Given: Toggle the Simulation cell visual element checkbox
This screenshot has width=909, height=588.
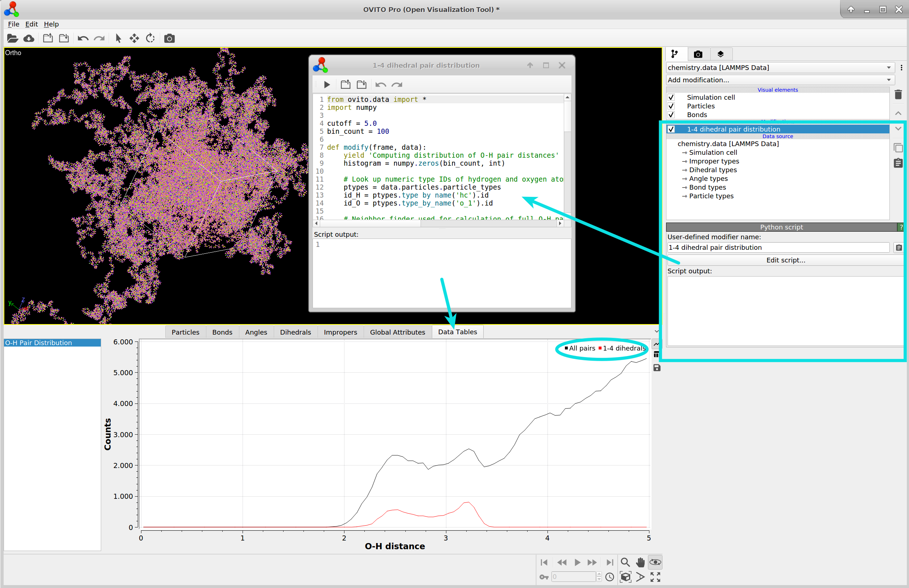Looking at the screenshot, I should [x=671, y=98].
